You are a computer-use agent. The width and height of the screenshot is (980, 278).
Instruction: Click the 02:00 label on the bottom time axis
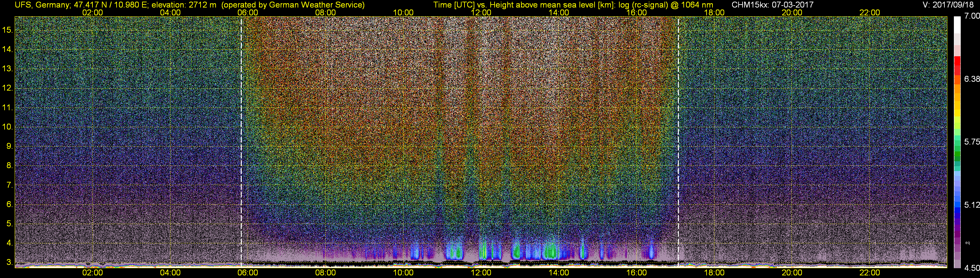tap(92, 273)
